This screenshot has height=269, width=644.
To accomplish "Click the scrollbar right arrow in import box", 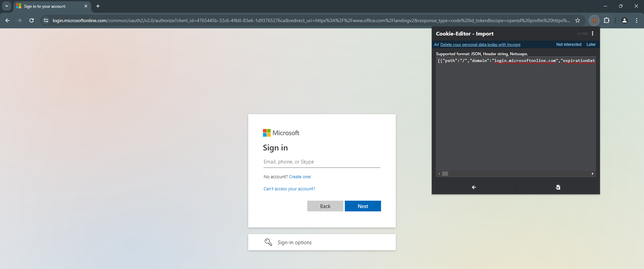I will 593,174.
